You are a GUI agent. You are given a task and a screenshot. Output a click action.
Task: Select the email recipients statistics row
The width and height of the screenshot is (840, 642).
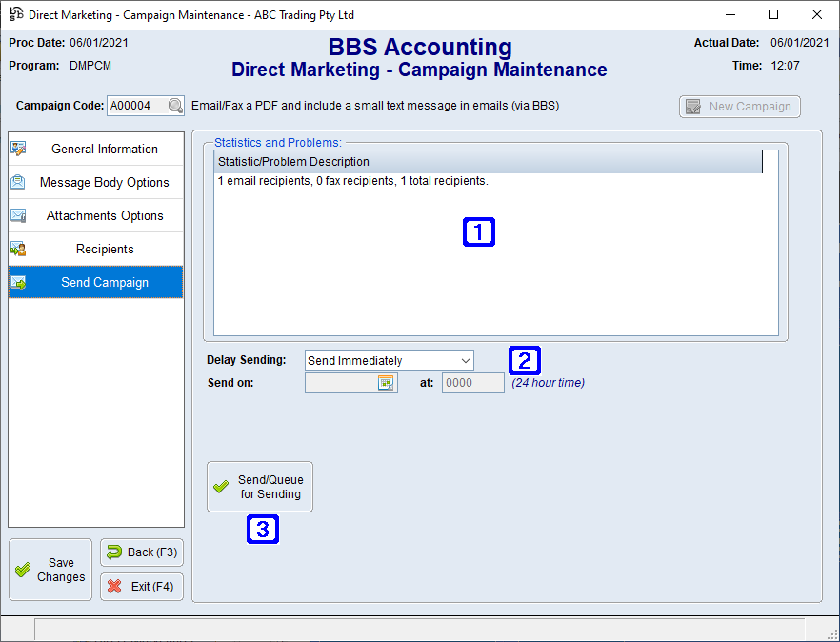coord(352,181)
